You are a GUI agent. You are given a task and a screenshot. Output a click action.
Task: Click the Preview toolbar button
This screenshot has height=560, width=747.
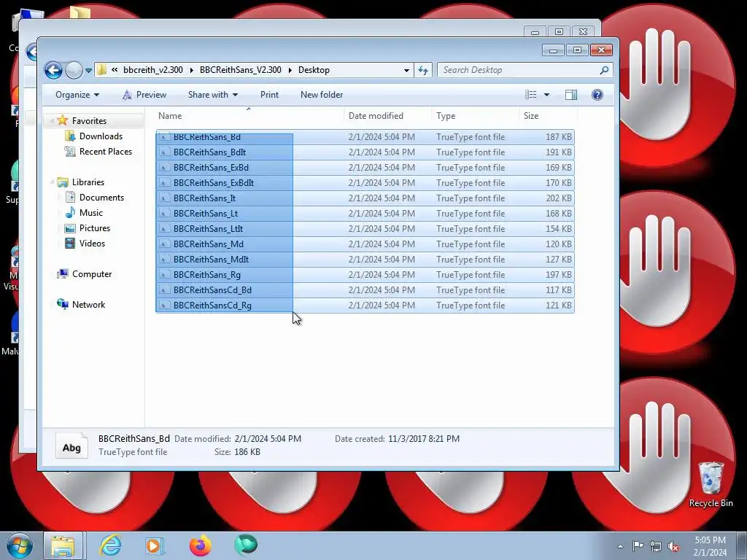click(145, 95)
